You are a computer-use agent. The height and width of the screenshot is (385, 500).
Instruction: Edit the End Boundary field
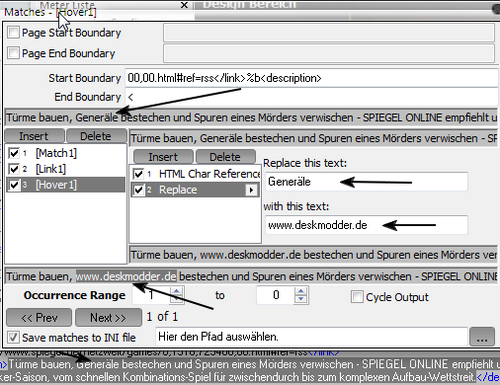(311, 97)
